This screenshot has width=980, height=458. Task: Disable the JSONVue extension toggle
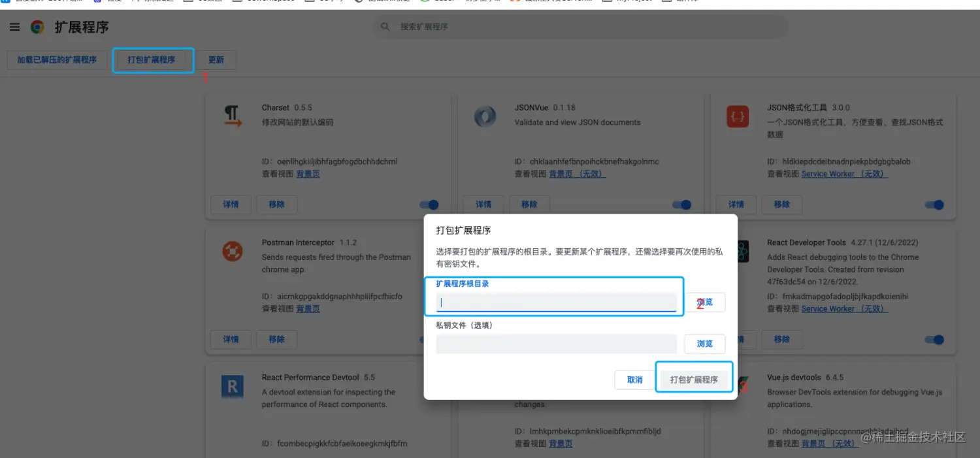[681, 204]
